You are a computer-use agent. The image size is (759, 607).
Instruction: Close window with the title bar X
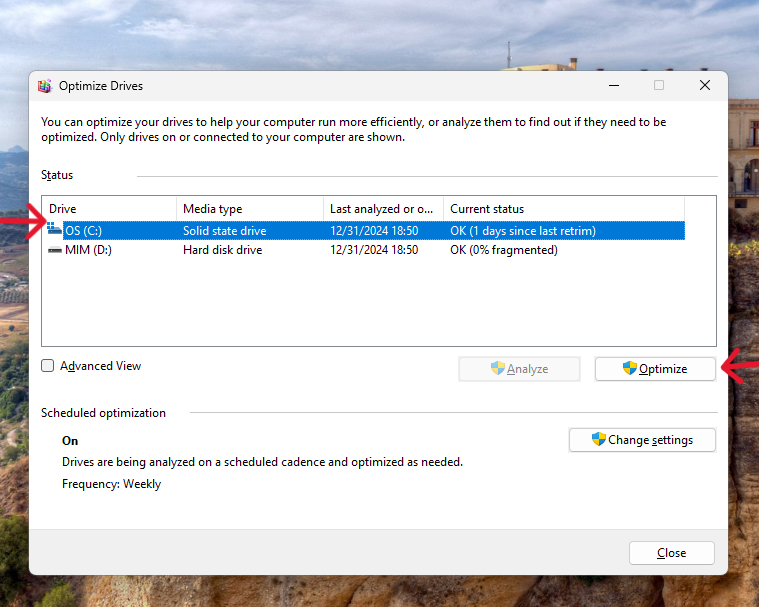[705, 86]
